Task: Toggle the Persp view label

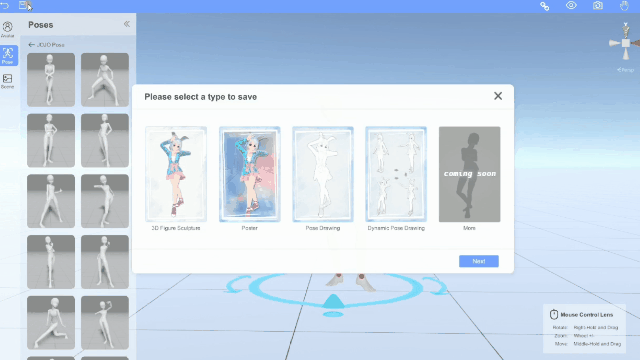Action: pyautogui.click(x=626, y=70)
